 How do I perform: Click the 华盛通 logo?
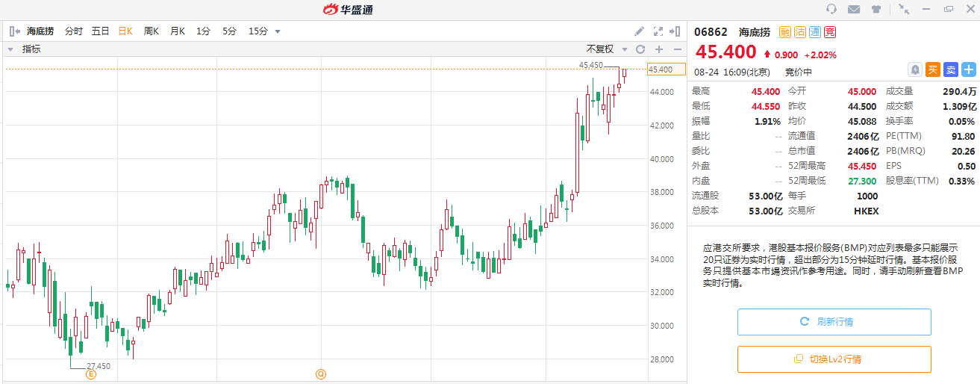coord(348,9)
